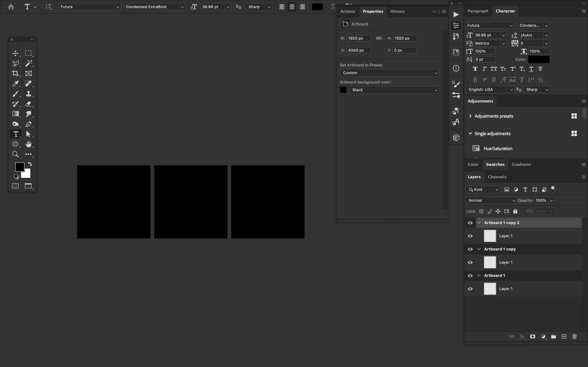Select the Eyedropper tool
Image resolution: width=588 pixels, height=367 pixels.
tap(15, 83)
